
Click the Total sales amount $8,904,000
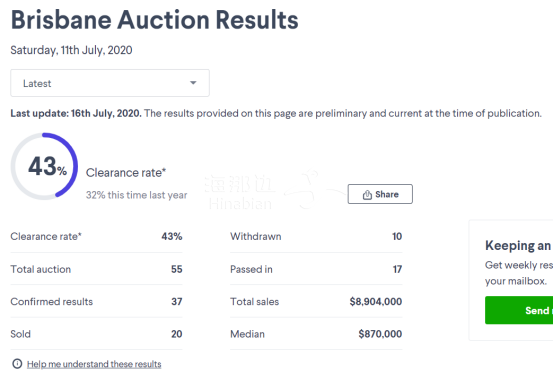pos(376,302)
